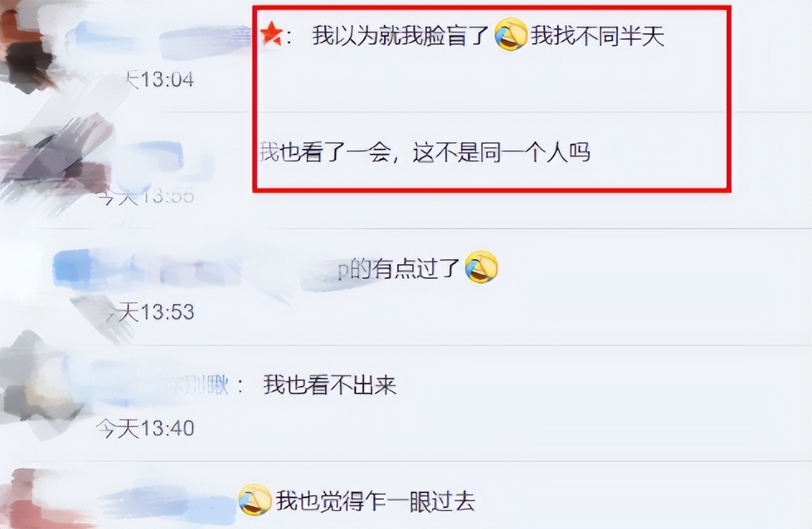Viewport: 812px width, 529px height.
Task: Click the comment 我也觉得乍一眼过去
Action: pyautogui.click(x=375, y=501)
